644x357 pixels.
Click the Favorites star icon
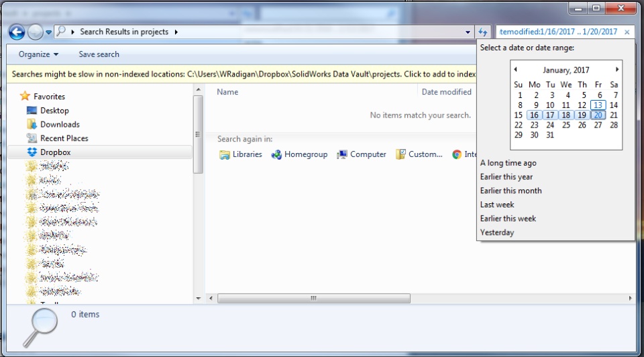(x=25, y=96)
